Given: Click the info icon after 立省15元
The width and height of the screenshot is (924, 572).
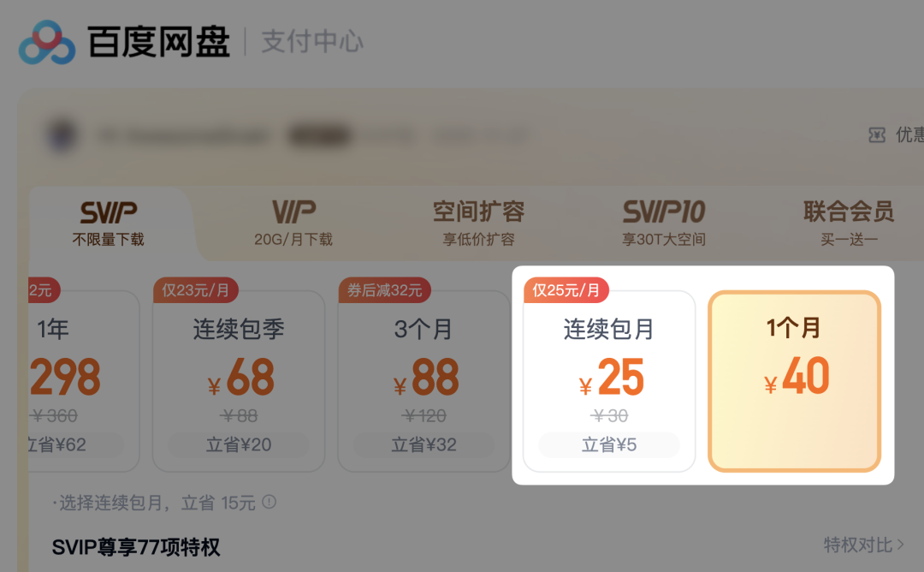Looking at the screenshot, I should (269, 502).
